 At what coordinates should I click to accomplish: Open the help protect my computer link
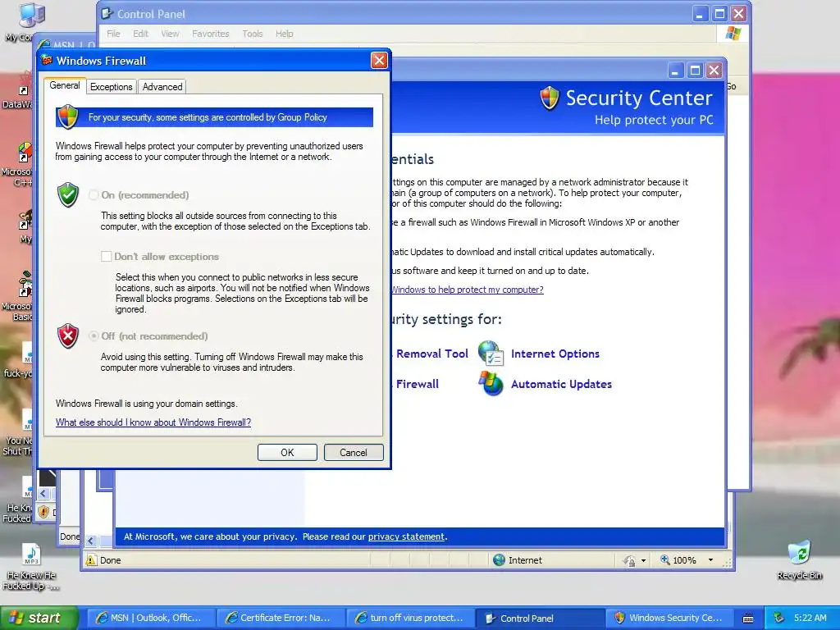pos(467,290)
